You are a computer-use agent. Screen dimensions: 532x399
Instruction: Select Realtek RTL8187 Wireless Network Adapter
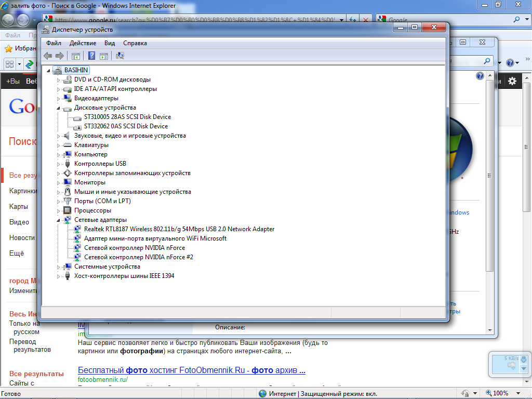tap(179, 229)
